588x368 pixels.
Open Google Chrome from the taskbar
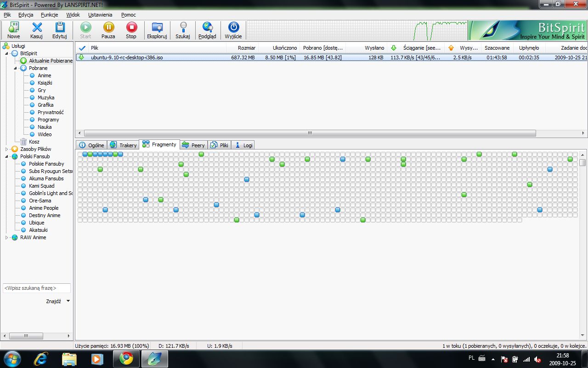[126, 358]
